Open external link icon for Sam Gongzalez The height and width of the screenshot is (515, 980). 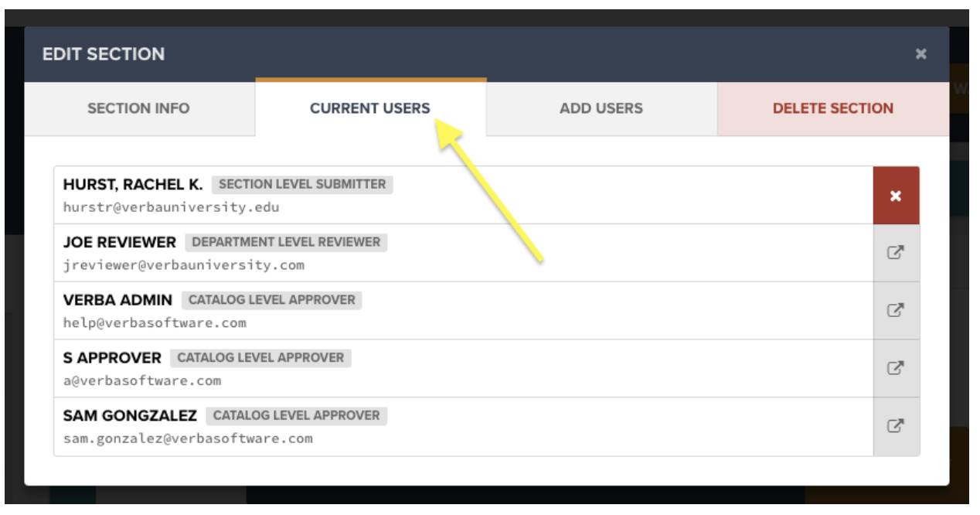click(x=896, y=426)
